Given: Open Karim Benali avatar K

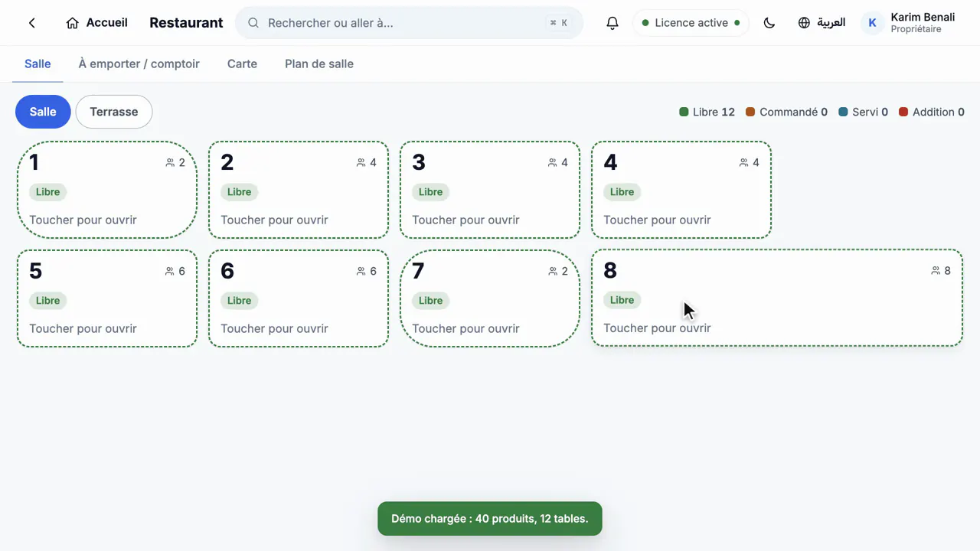Looking at the screenshot, I should point(872,23).
